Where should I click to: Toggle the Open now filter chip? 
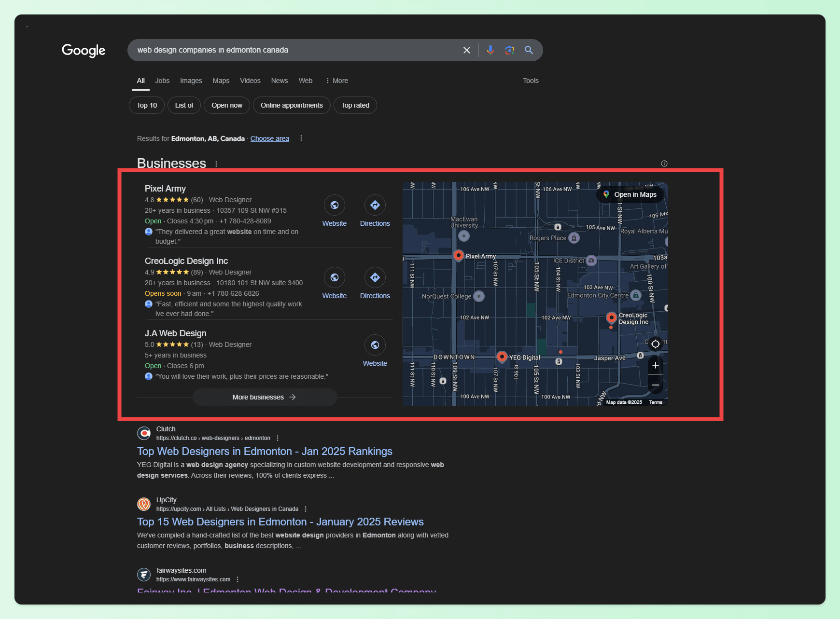coord(227,105)
